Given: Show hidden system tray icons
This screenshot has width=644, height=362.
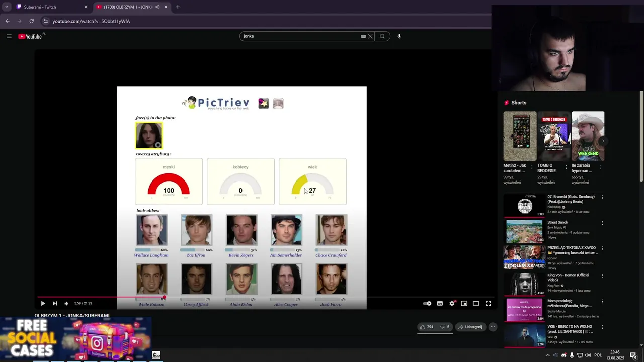Looking at the screenshot, I should tap(547, 355).
